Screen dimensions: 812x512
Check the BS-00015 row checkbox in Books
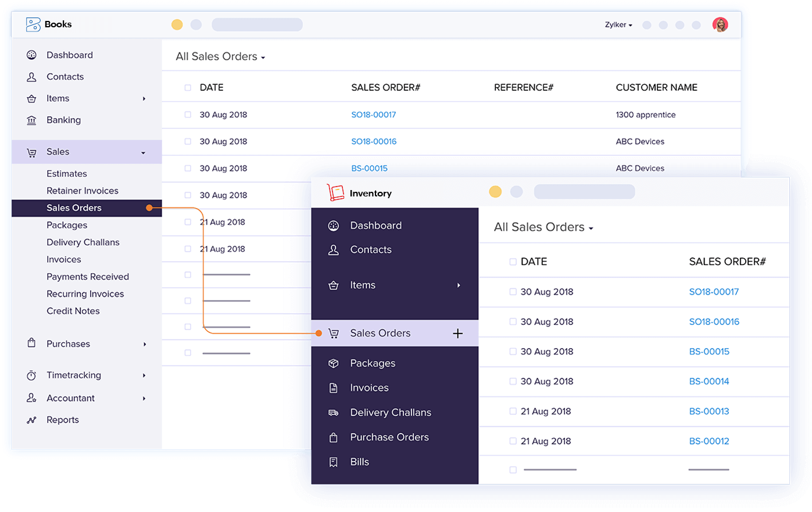(x=188, y=169)
